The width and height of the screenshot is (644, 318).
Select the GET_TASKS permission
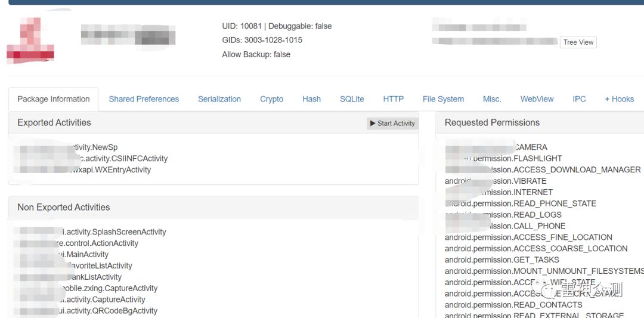pyautogui.click(x=502, y=260)
